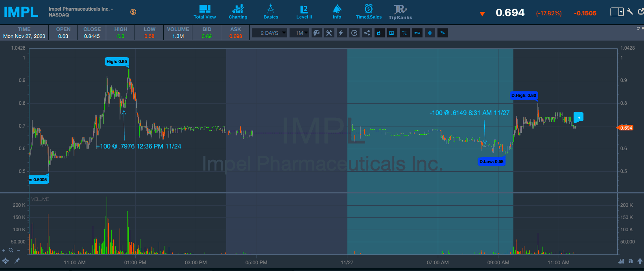
Task: Save chart using floppy disk icon
Action: 631,261
